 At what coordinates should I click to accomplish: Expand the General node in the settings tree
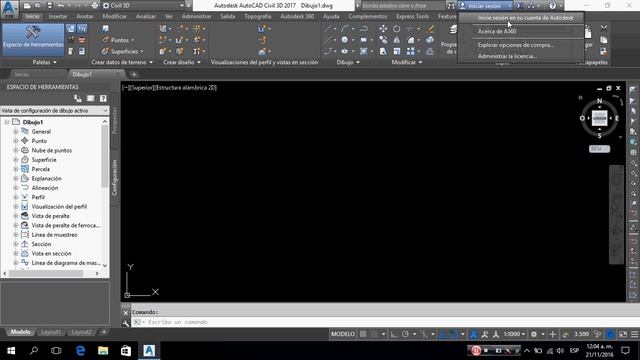[x=16, y=131]
